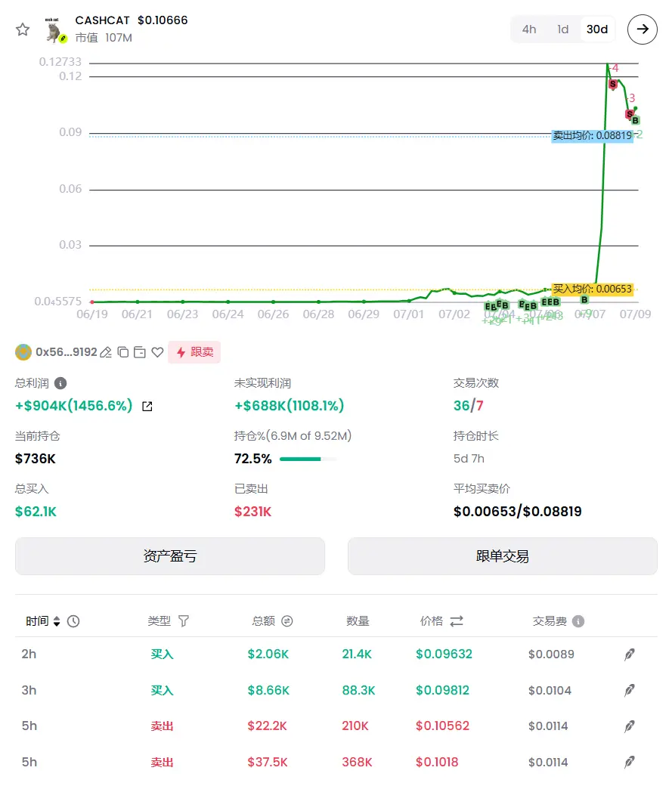Image resolution: width=672 pixels, height=786 pixels.
Task: Sort trades by 时间 arrows
Action: tap(57, 621)
